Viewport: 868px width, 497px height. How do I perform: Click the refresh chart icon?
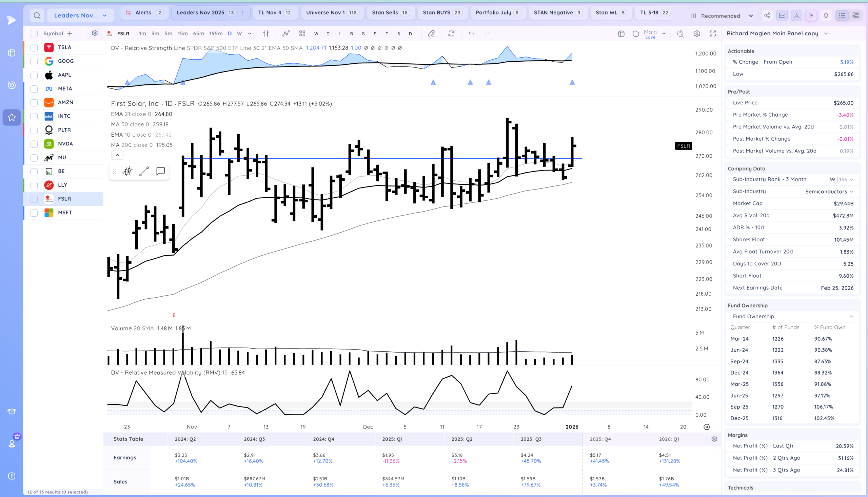[x=451, y=34]
